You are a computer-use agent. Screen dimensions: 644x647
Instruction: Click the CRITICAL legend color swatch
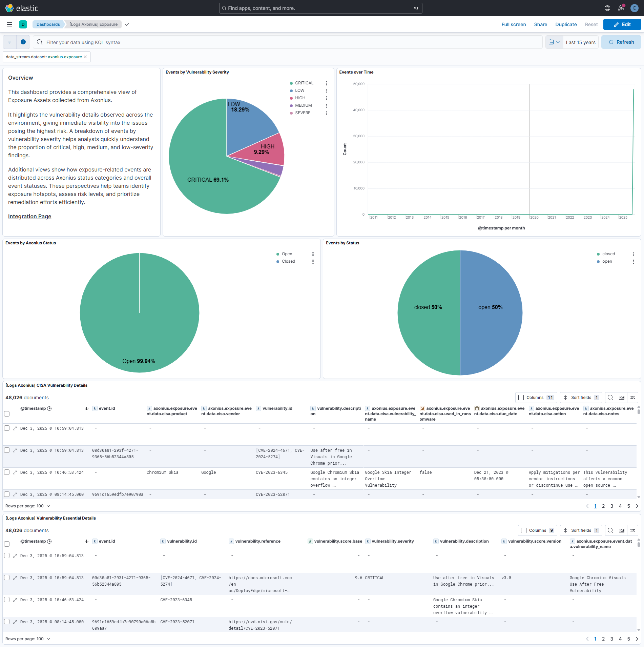pyautogui.click(x=291, y=83)
